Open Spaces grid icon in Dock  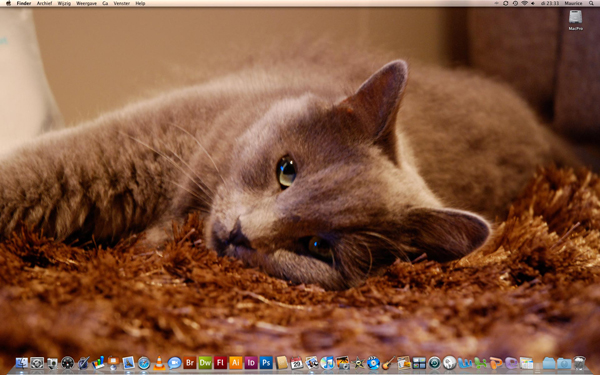pyautogui.click(x=419, y=362)
